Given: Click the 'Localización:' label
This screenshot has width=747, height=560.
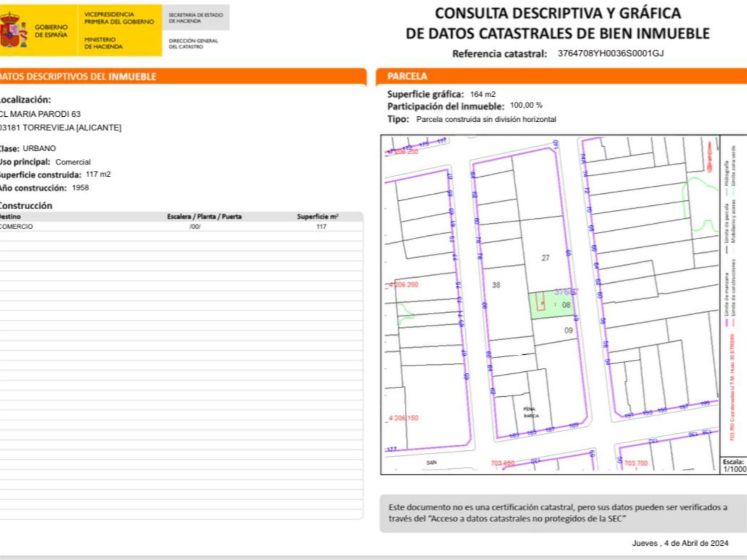Looking at the screenshot, I should pos(25,100).
